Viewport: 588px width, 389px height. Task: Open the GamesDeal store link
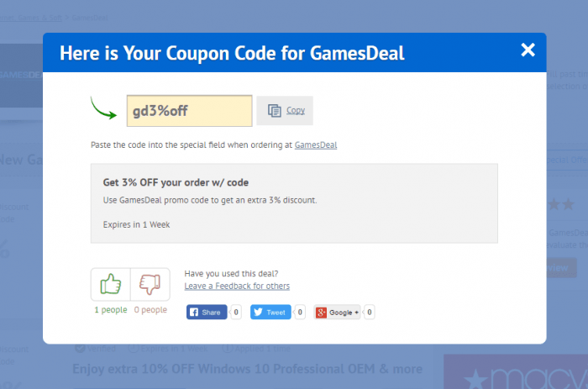[316, 145]
